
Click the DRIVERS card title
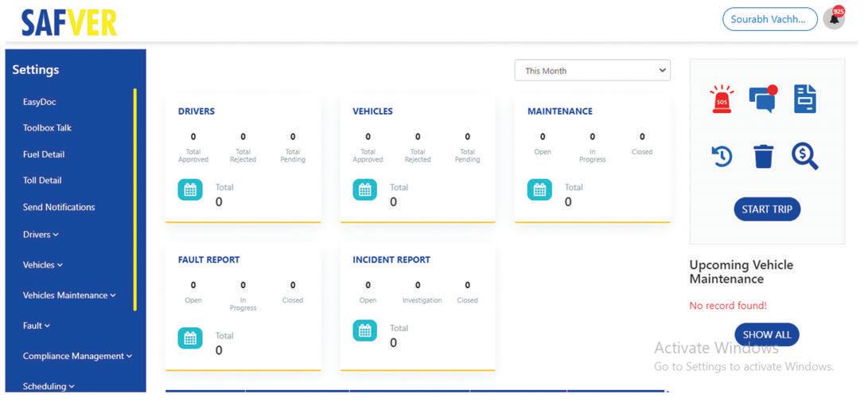tap(197, 111)
